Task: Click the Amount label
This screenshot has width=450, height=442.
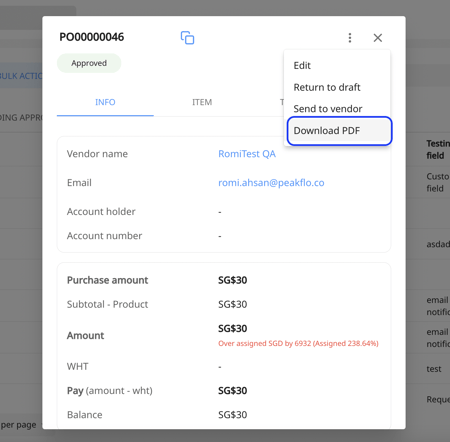Action: [86, 335]
